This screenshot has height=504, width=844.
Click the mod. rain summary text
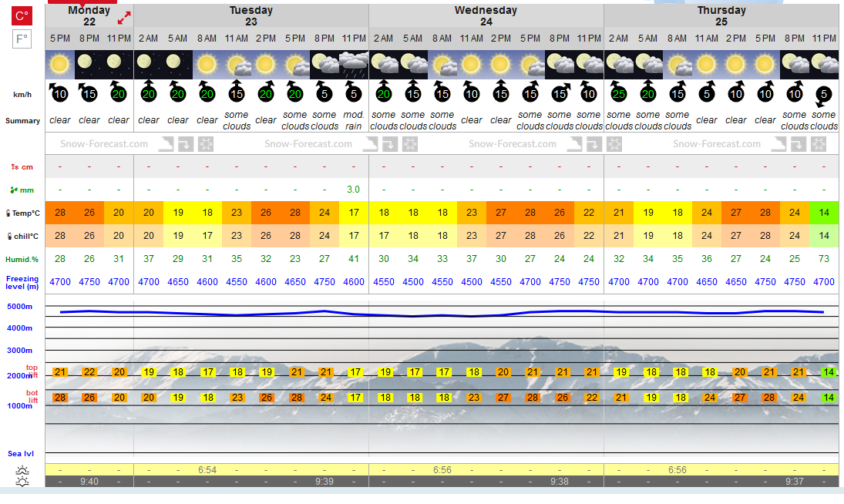click(354, 120)
